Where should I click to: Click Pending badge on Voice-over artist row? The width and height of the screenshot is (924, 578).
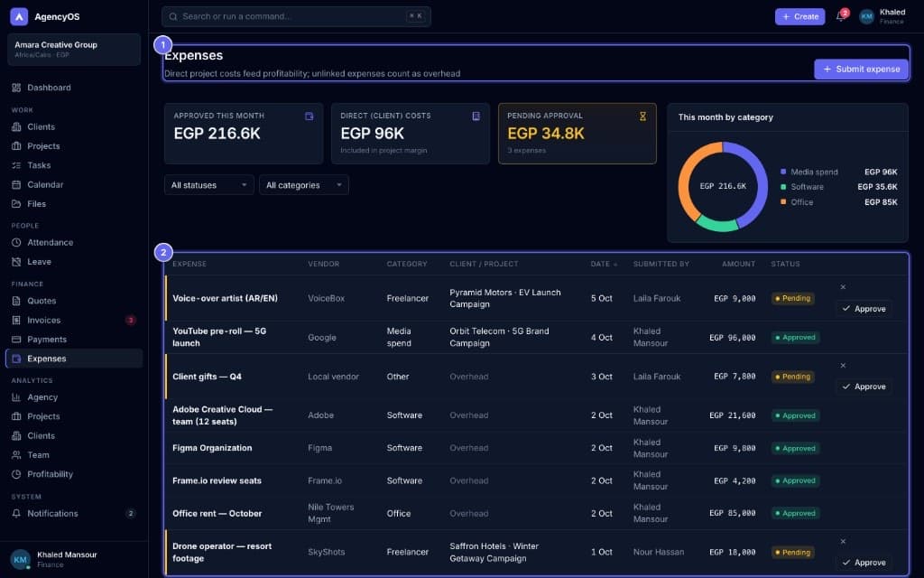[792, 298]
